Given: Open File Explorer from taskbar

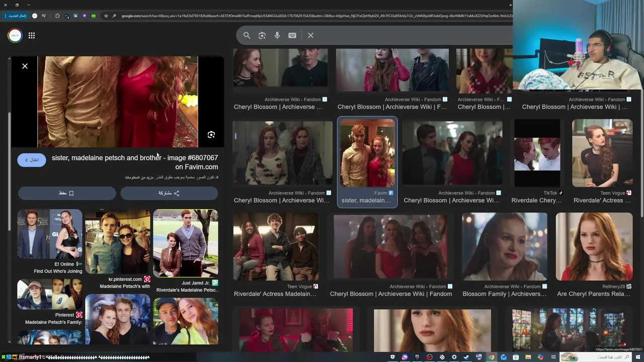Looking at the screenshot, I should tap(528, 357).
